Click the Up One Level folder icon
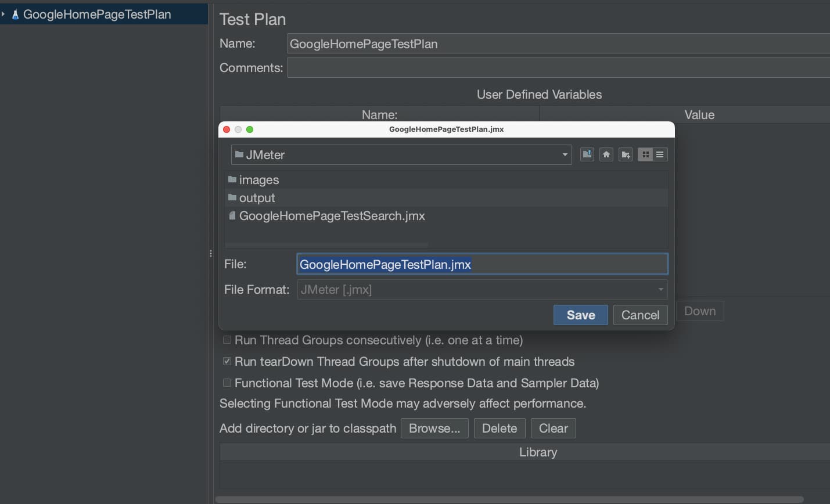Screen dimensions: 830x504 587,154
